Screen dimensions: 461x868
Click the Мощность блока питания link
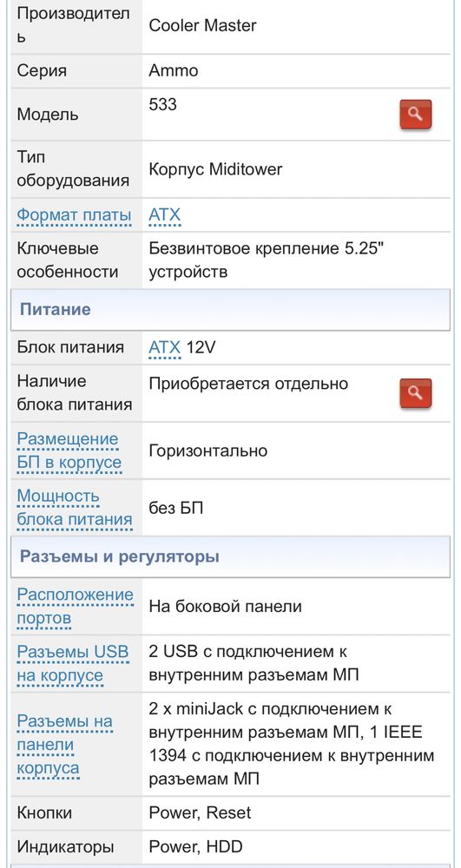[x=75, y=508]
